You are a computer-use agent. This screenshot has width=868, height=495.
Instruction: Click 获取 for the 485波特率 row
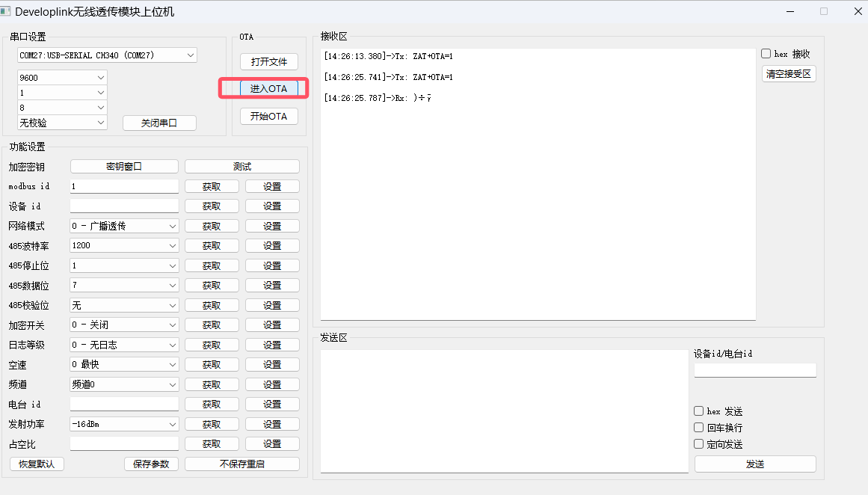pyautogui.click(x=212, y=246)
